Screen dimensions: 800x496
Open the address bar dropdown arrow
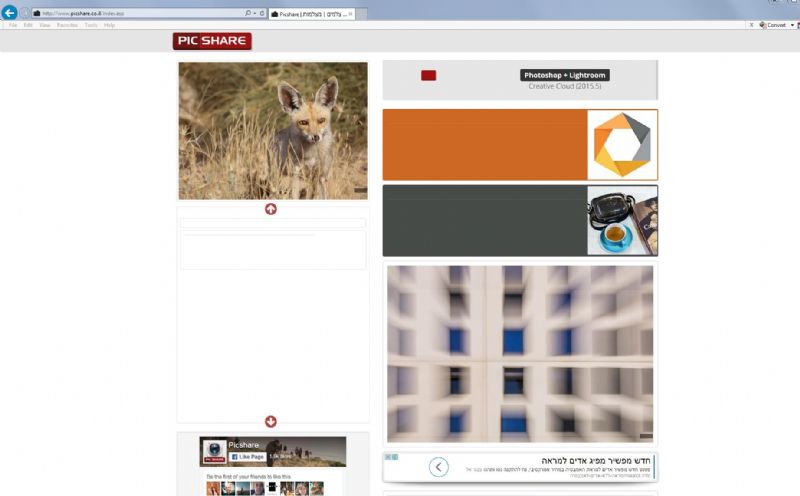click(x=254, y=14)
